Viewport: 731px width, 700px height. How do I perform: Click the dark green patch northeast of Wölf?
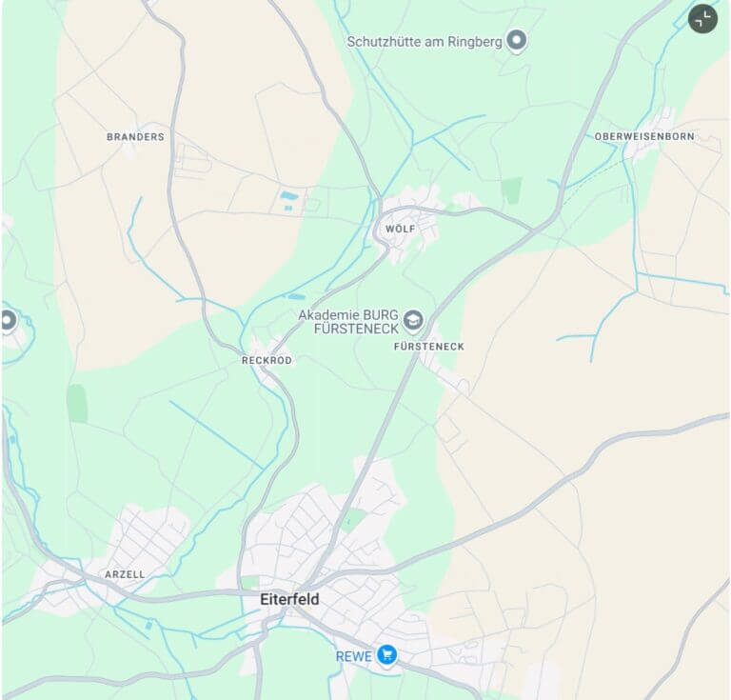pyautogui.click(x=511, y=190)
